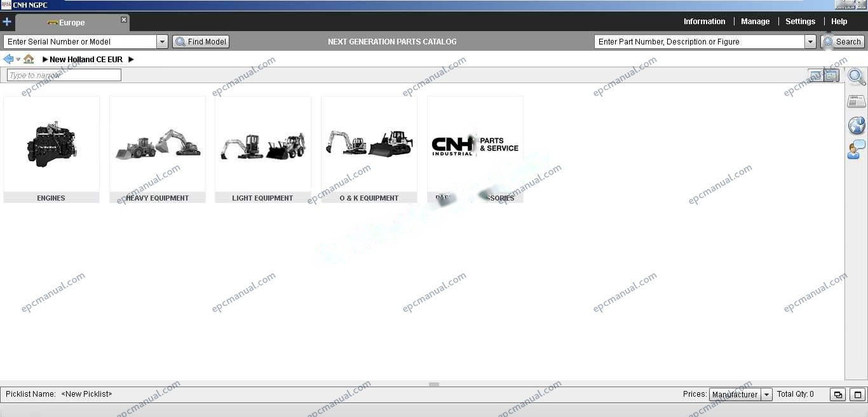Open the news panel in the sidebar
The image size is (868, 417).
click(857, 102)
